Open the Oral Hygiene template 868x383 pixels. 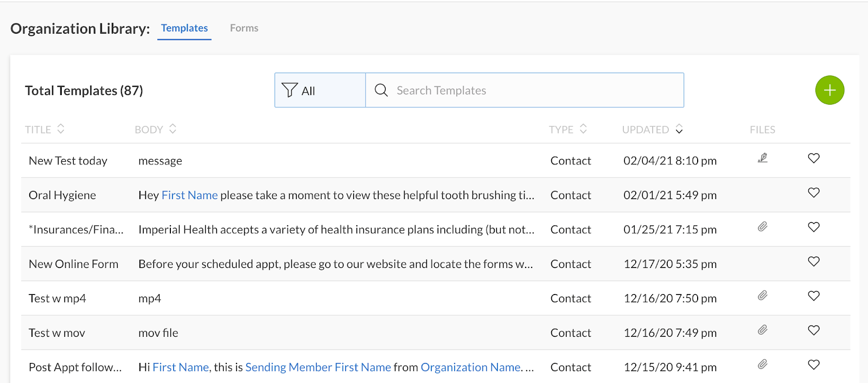point(62,195)
